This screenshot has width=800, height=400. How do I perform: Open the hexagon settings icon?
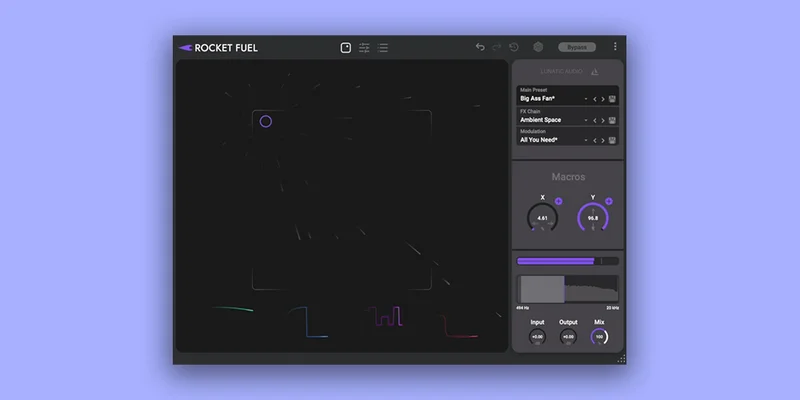(x=538, y=47)
